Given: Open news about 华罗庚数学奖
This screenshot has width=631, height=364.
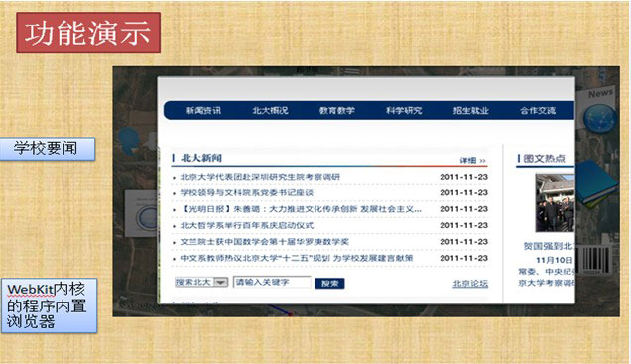Looking at the screenshot, I should pos(264,242).
